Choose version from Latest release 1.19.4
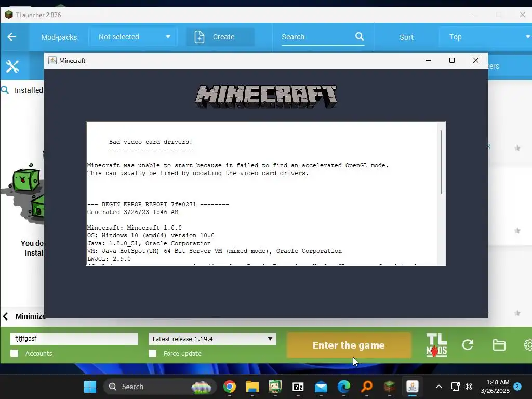The width and height of the screenshot is (532, 399). (212, 339)
